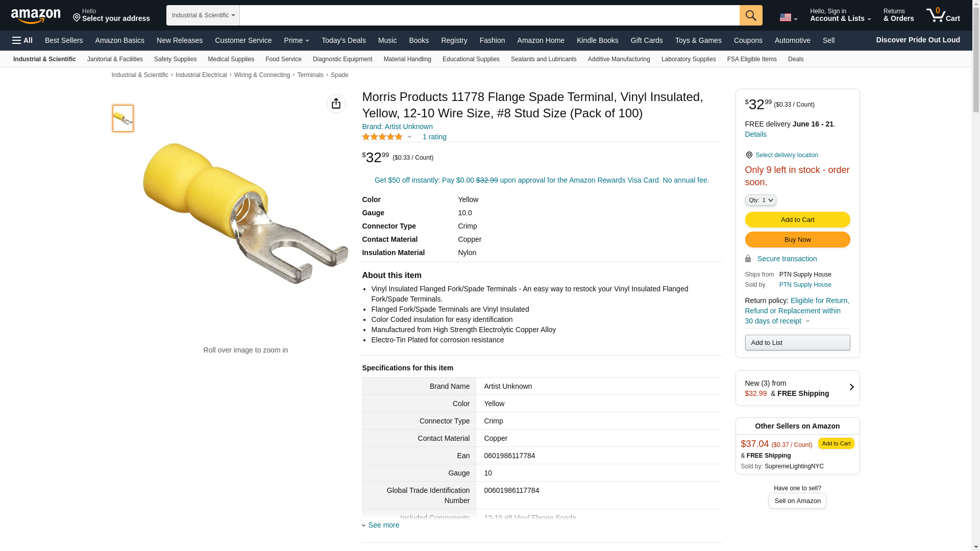Click the five-star rating icons
The height and width of the screenshot is (551, 980).
[x=382, y=137]
